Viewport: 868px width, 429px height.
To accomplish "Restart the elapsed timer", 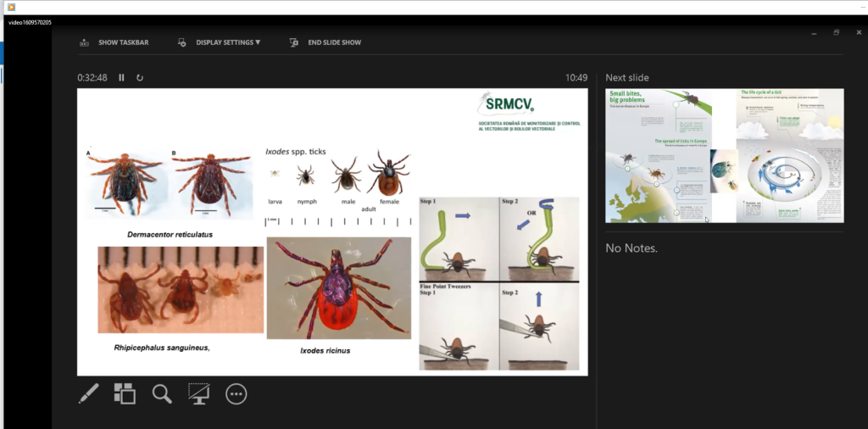I will 140,78.
